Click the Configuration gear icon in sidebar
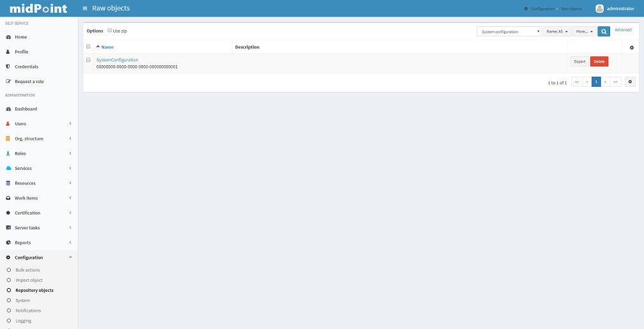 point(8,257)
